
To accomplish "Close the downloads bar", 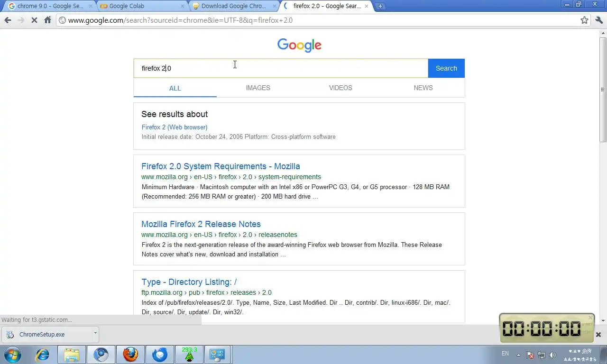I will [598, 335].
